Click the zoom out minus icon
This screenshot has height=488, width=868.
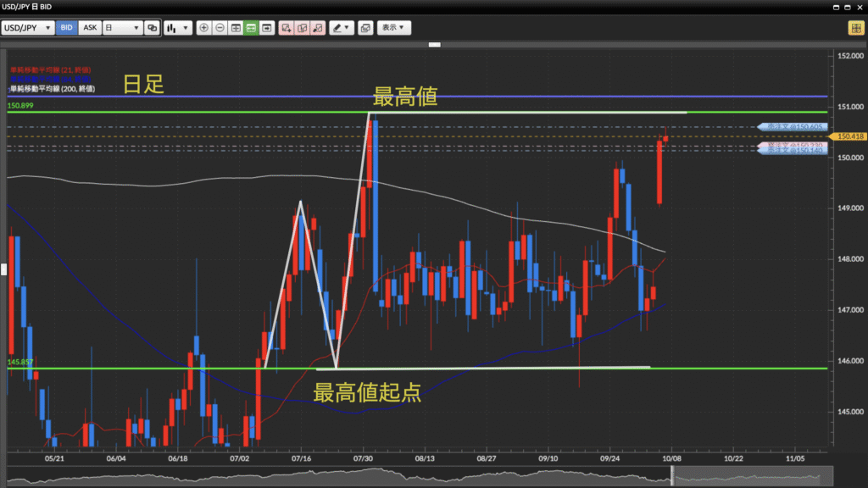click(x=220, y=28)
